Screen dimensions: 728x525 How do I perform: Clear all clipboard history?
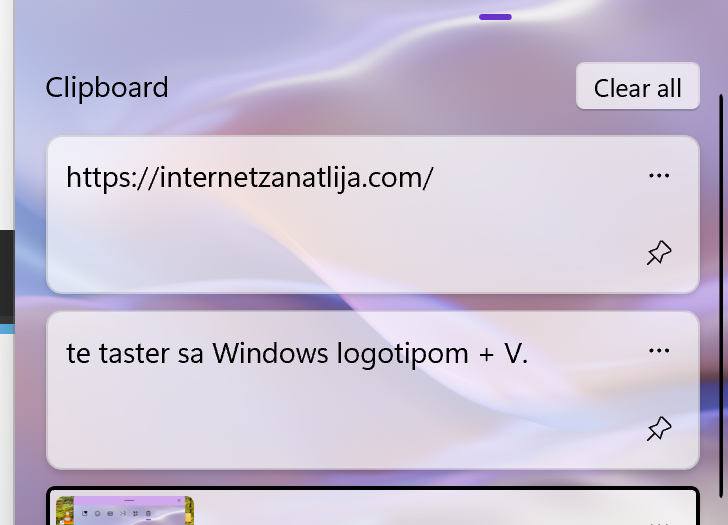(637, 86)
